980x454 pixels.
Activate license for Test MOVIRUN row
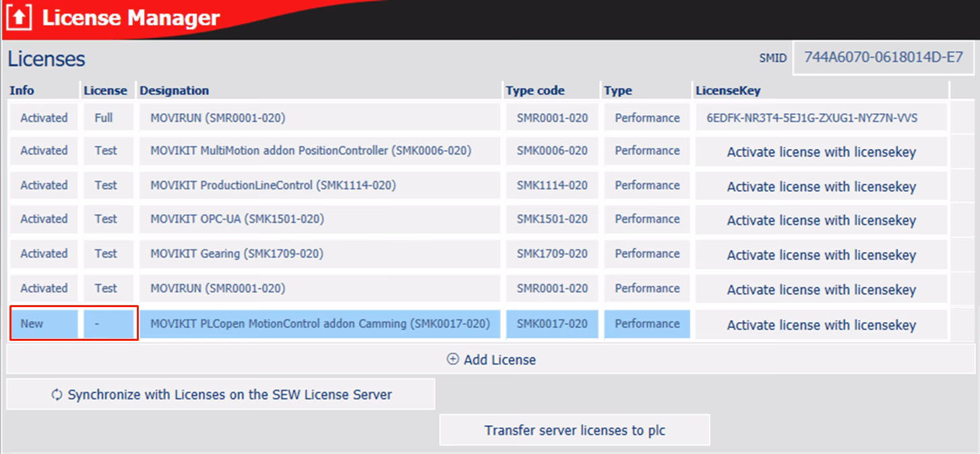[x=821, y=289]
